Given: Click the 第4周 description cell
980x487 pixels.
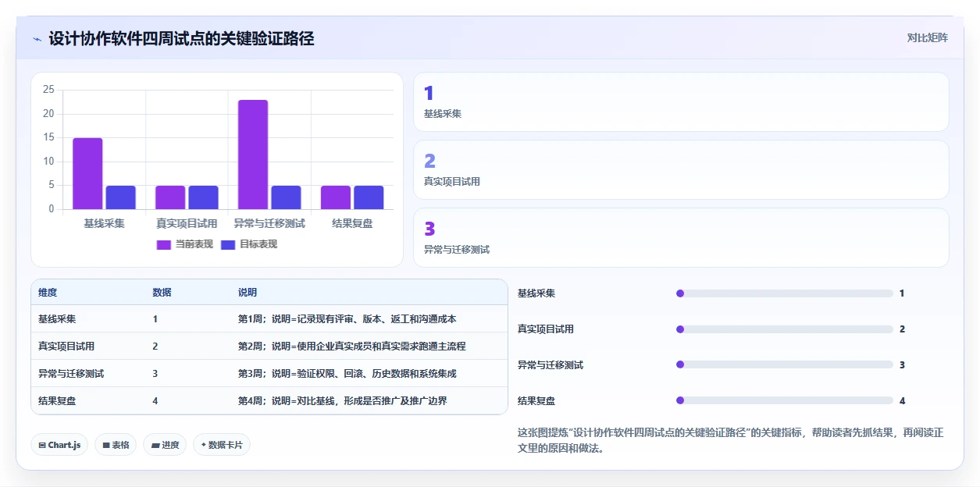Looking at the screenshot, I should tap(343, 401).
